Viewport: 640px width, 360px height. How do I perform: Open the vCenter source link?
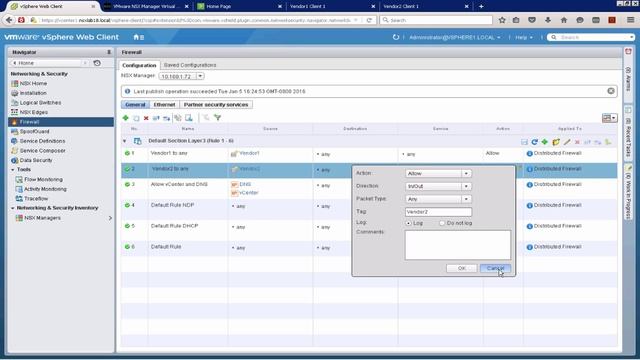click(249, 193)
